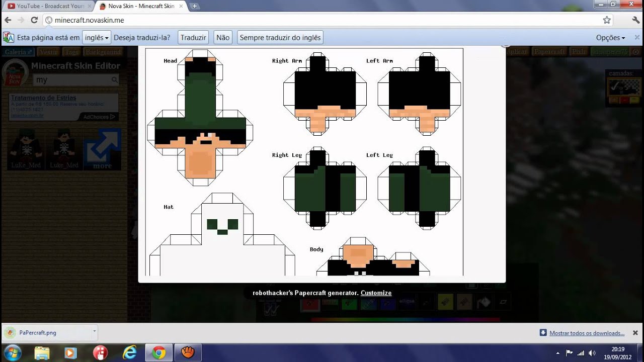644x362 pixels.
Task: Close the downloads bar
Action: pos(635,332)
